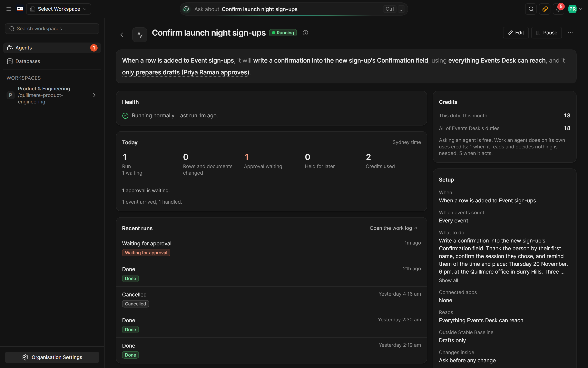Click the P workspace avatar

[10, 95]
